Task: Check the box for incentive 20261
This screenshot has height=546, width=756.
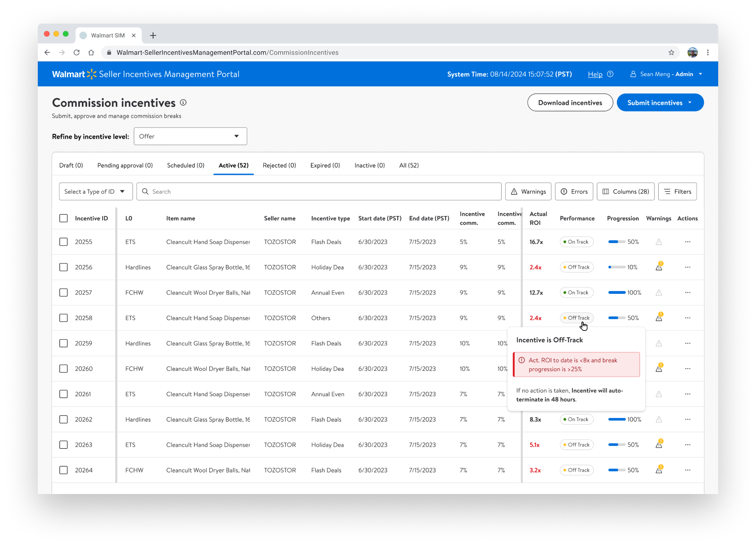Action: point(63,394)
